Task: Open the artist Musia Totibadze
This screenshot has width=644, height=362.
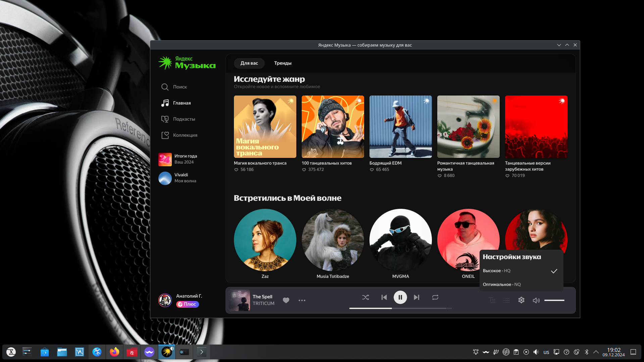Action: click(333, 240)
